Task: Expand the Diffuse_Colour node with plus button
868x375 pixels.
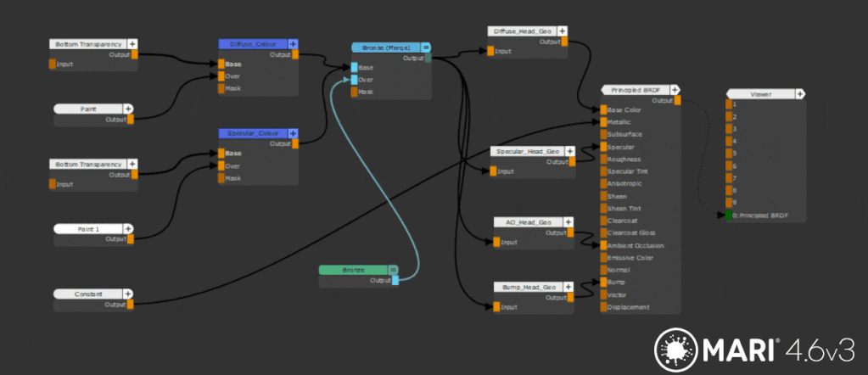Action: click(293, 43)
